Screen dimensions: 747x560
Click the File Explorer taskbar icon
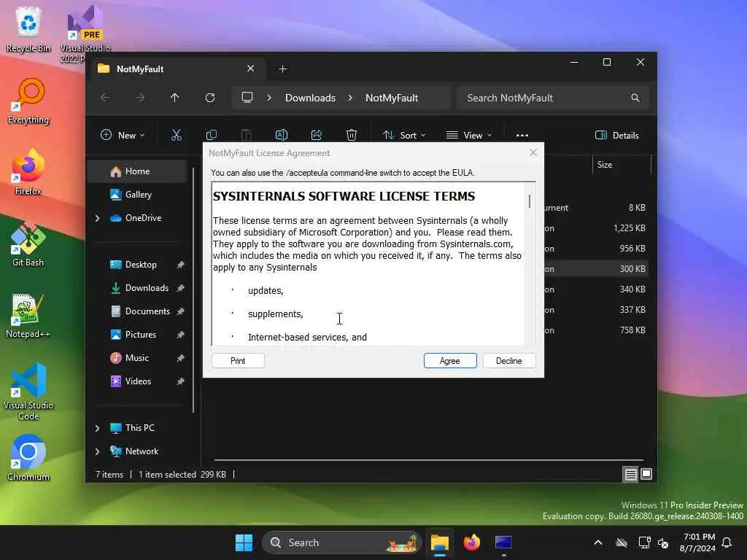(x=440, y=542)
